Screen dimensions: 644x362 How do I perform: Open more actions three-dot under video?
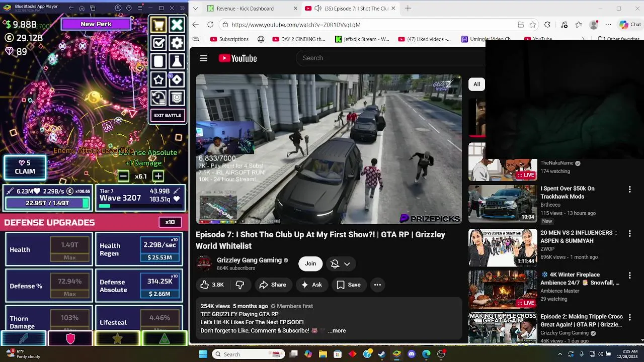[x=377, y=285]
